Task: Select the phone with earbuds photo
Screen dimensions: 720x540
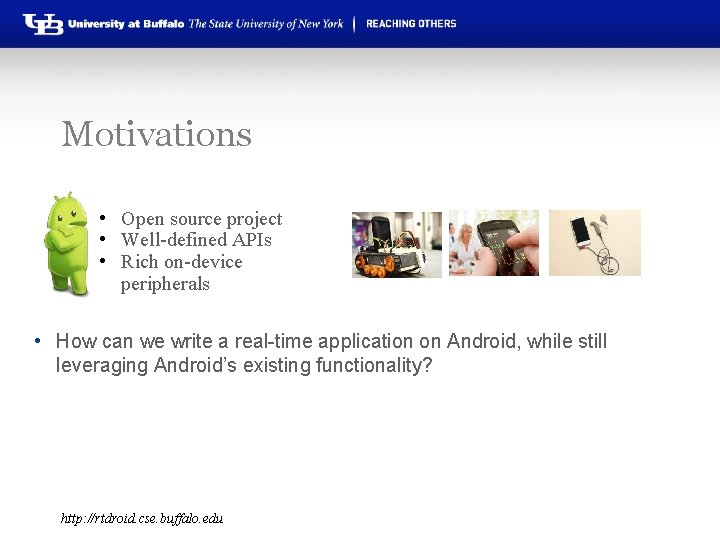Action: [595, 243]
